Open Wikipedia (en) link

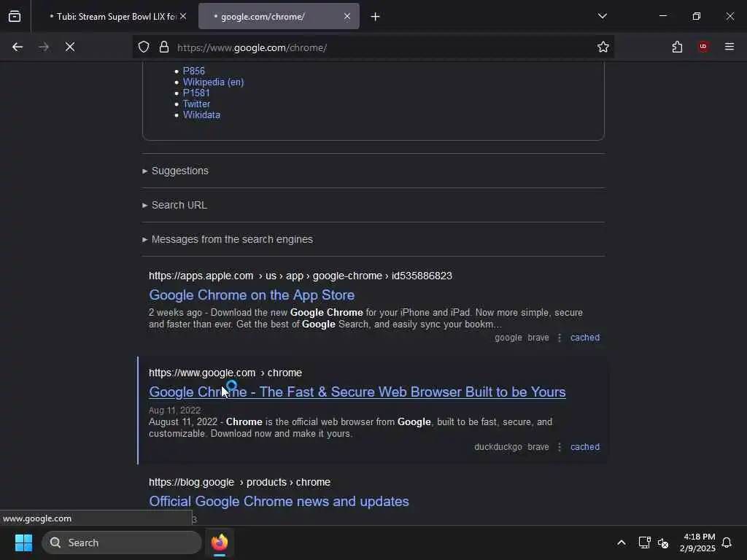[214, 82]
